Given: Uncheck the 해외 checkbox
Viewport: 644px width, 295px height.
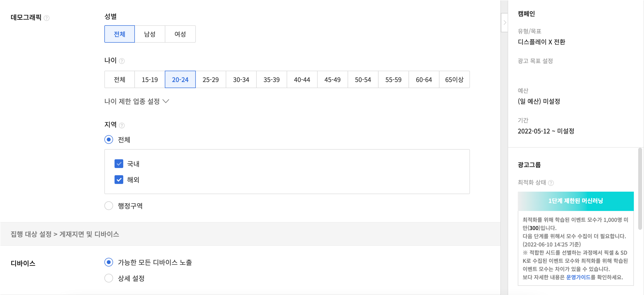Looking at the screenshot, I should [119, 179].
